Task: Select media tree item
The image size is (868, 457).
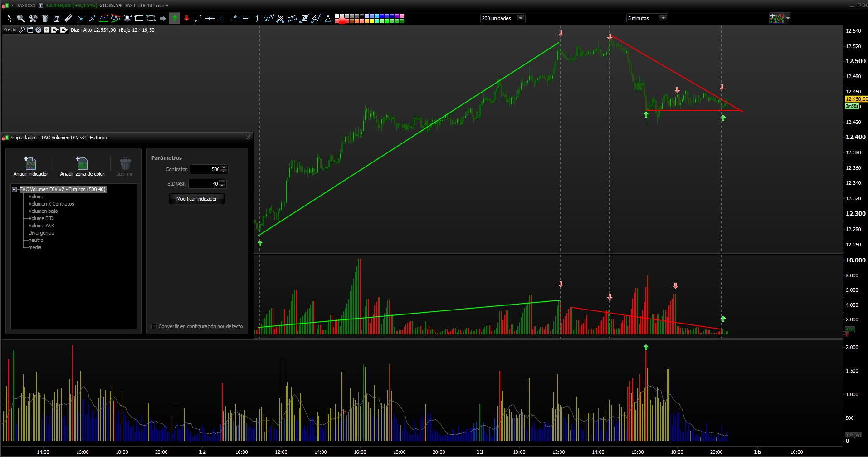Action: [x=35, y=247]
